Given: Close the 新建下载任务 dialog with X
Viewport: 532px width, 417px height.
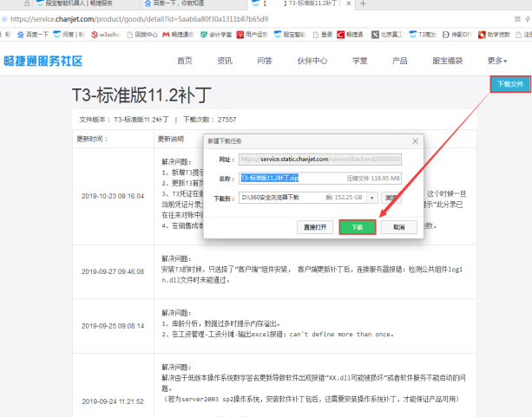Looking at the screenshot, I should click(416, 140).
